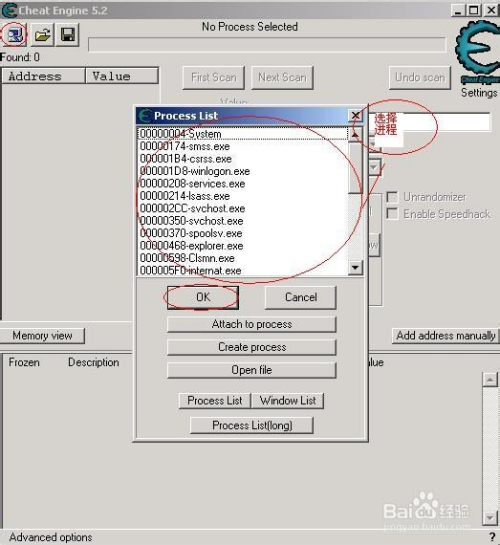Open the process selector computer icon
This screenshot has height=545, width=500.
(14, 35)
